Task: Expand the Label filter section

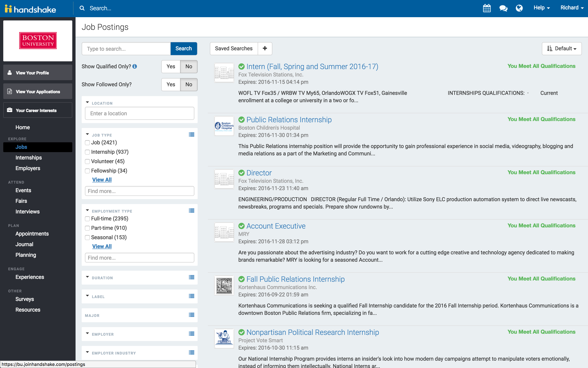Action: click(x=87, y=296)
